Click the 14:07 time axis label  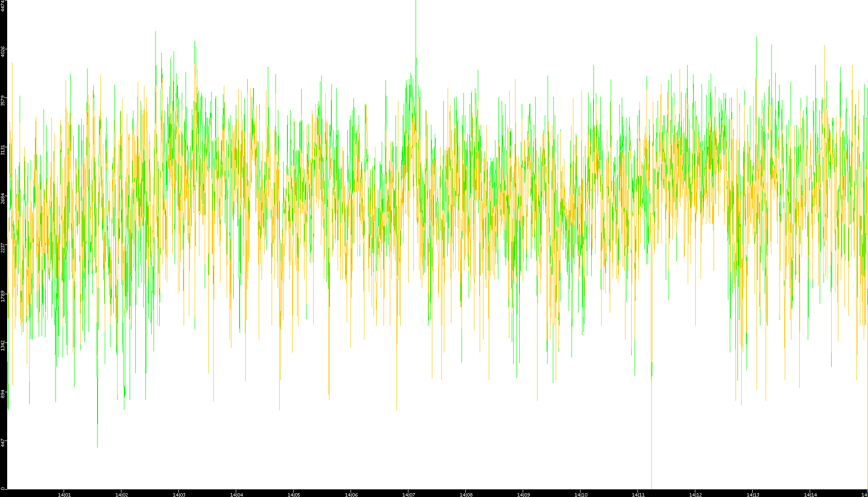[x=408, y=494]
